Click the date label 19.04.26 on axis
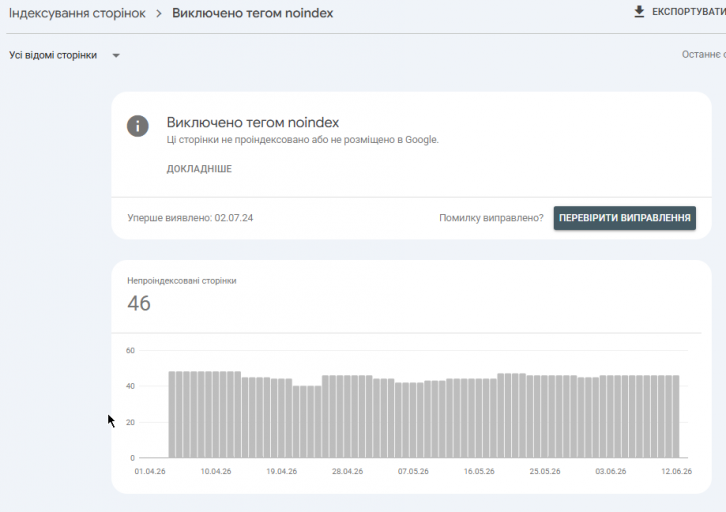 click(282, 471)
